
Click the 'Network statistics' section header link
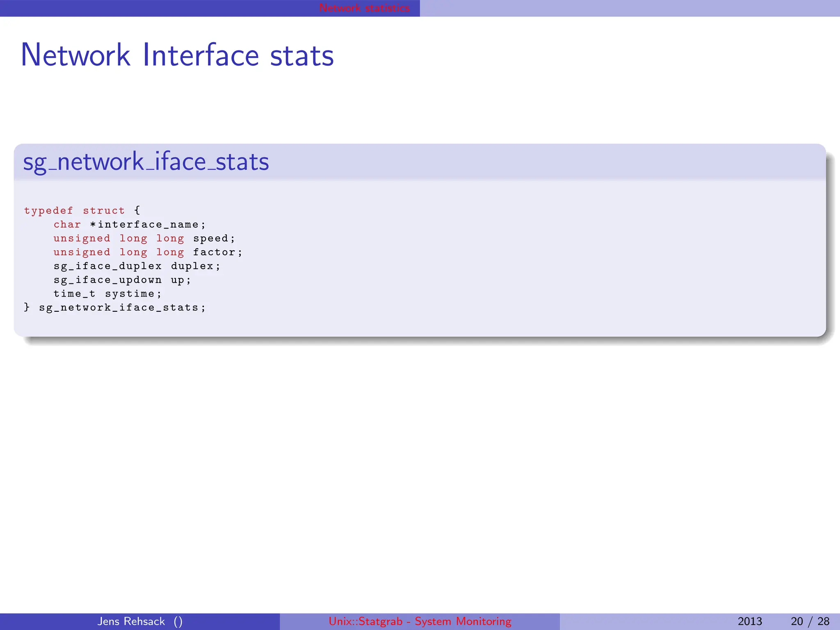[364, 8]
